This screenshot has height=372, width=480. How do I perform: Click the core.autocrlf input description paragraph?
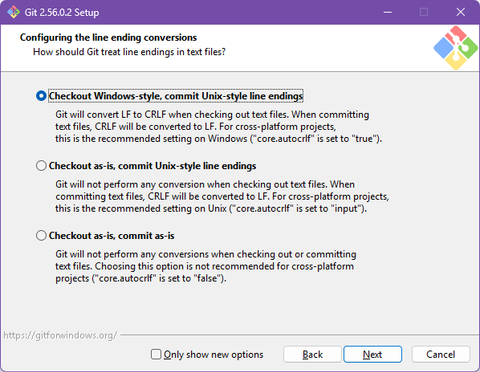[222, 197]
